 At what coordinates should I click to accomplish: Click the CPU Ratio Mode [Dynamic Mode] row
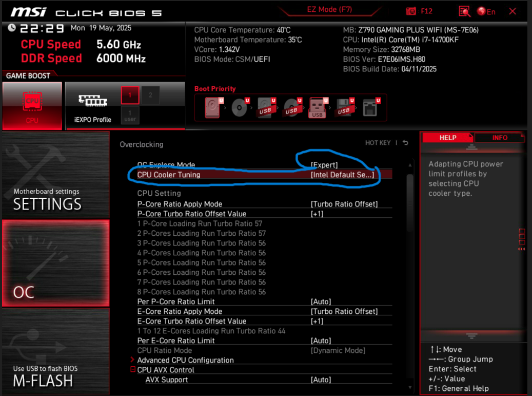pyautogui.click(x=265, y=350)
